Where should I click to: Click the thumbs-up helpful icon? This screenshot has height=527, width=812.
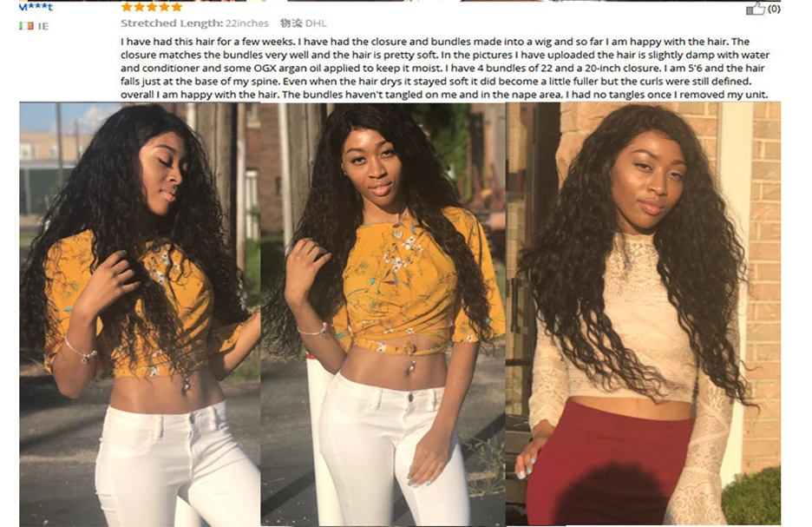pyautogui.click(x=755, y=9)
